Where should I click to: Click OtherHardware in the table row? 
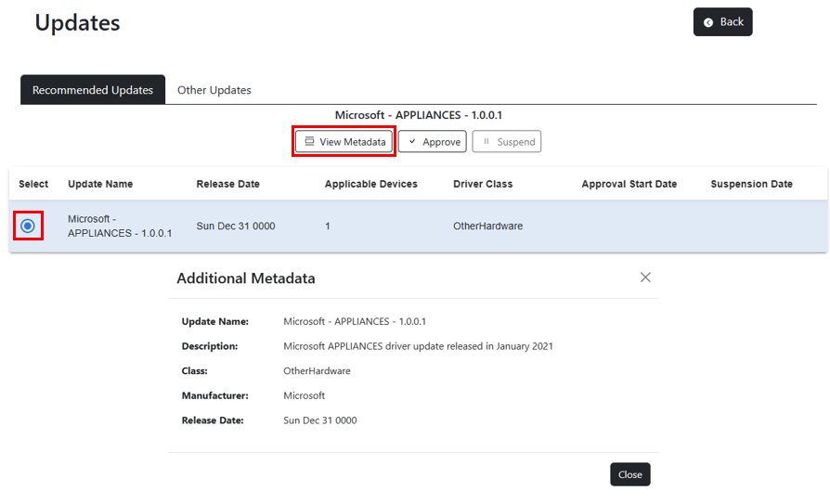click(x=487, y=226)
